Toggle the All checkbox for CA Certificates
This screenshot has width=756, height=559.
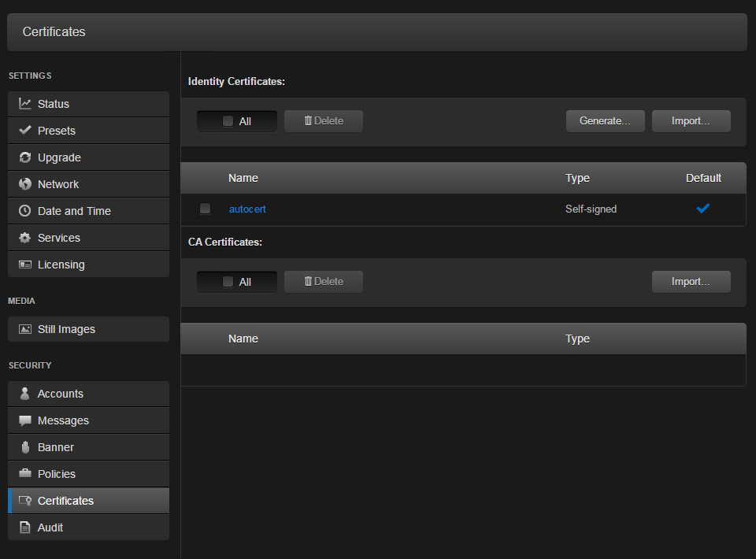[x=228, y=282]
